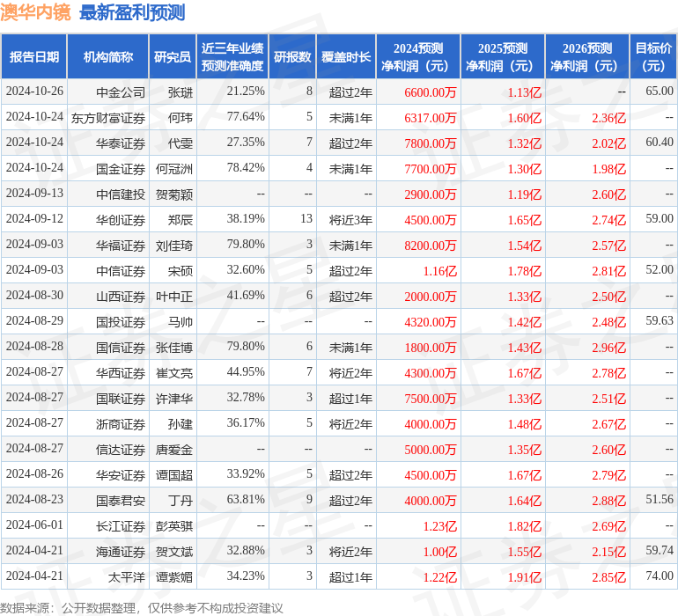This screenshot has width=678, height=616.
Task: Click the 最新盈利预测 heading
Action: click(132, 12)
